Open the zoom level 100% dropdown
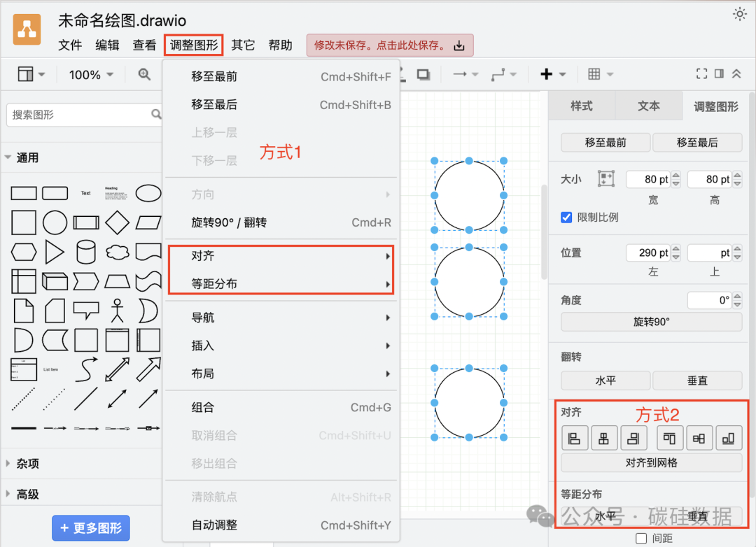 (90, 73)
